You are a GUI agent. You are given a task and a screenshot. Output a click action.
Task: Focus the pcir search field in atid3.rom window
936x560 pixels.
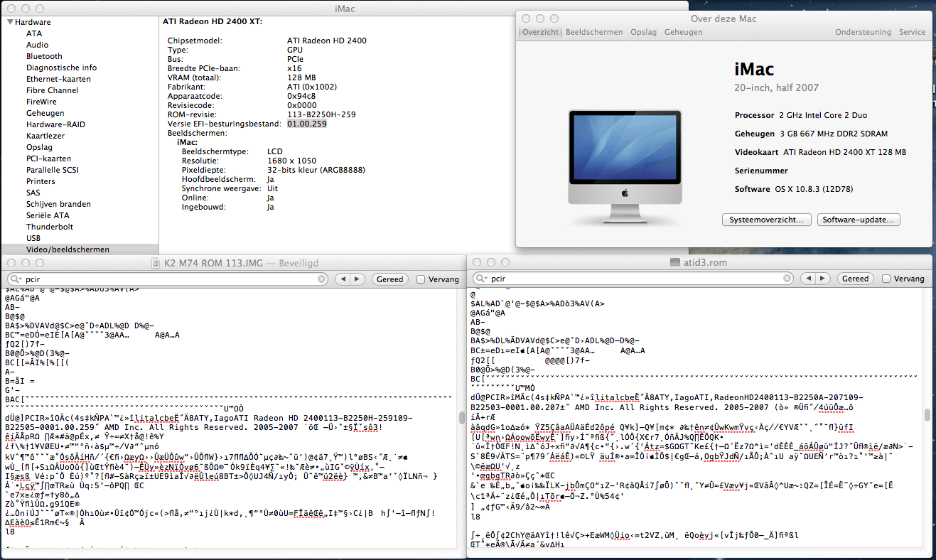tap(633, 279)
